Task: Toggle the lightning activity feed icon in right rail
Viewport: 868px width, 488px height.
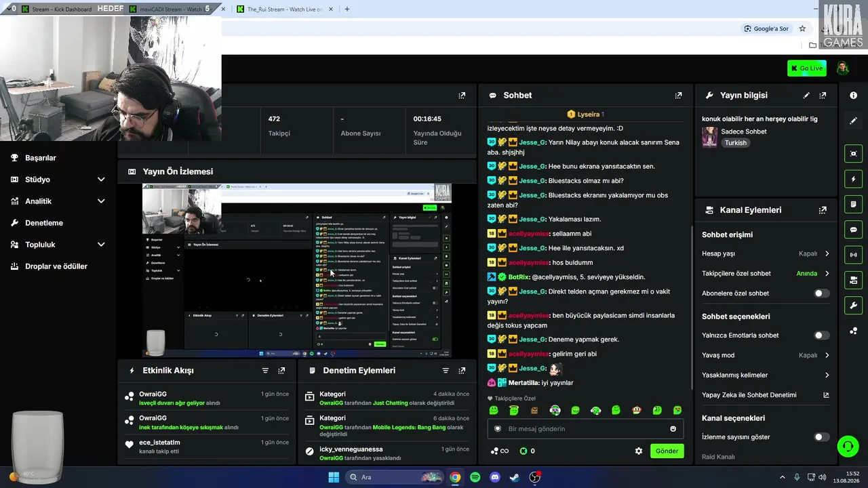Action: tap(853, 179)
